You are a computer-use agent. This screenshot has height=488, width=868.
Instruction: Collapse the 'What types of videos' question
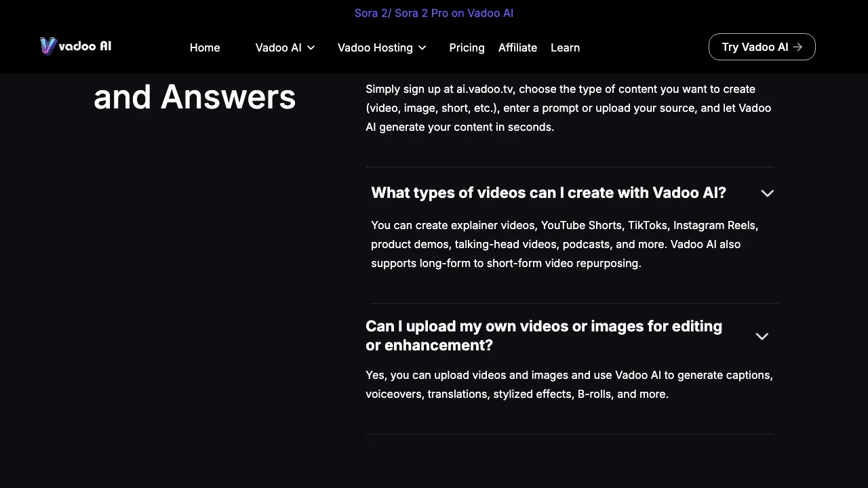tap(548, 193)
